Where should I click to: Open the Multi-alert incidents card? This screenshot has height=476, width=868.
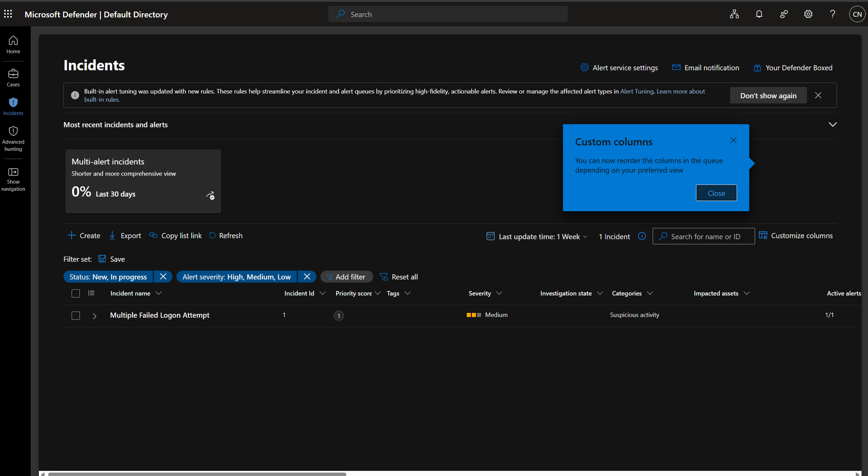pyautogui.click(x=143, y=181)
